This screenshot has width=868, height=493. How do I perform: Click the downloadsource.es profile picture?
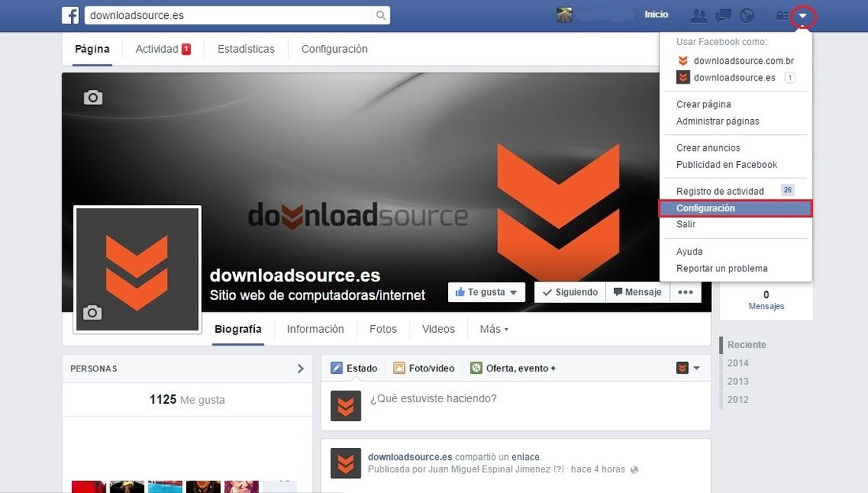[x=137, y=270]
